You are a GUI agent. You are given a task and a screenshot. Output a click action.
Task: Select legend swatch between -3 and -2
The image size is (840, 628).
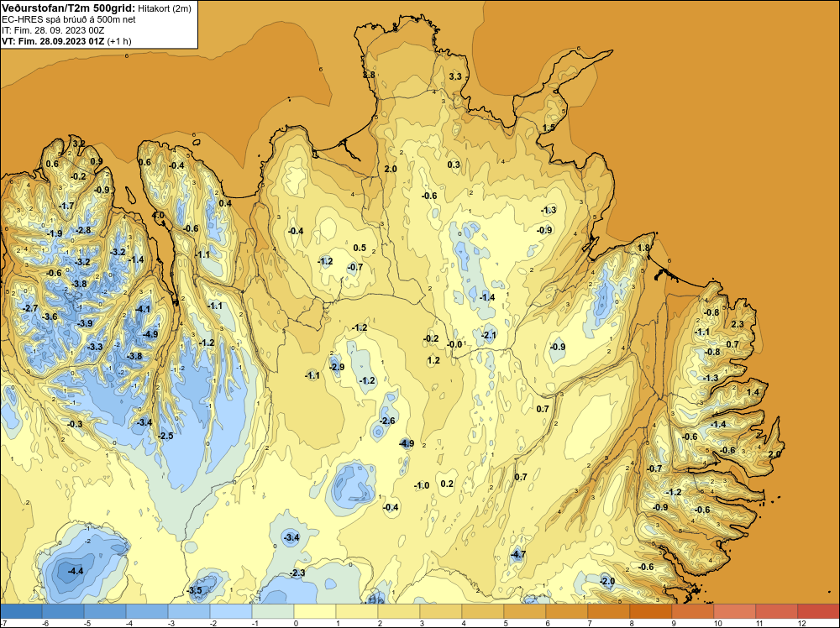click(189, 611)
